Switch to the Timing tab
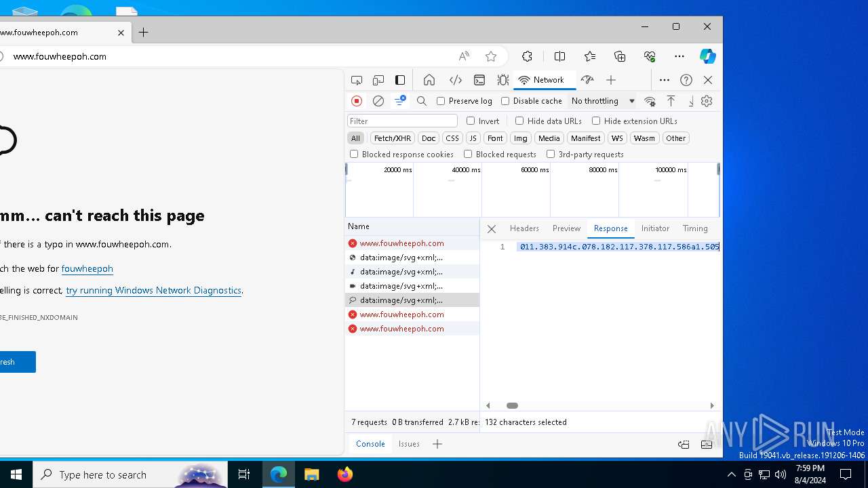This screenshot has width=868, height=488. pyautogui.click(x=695, y=228)
